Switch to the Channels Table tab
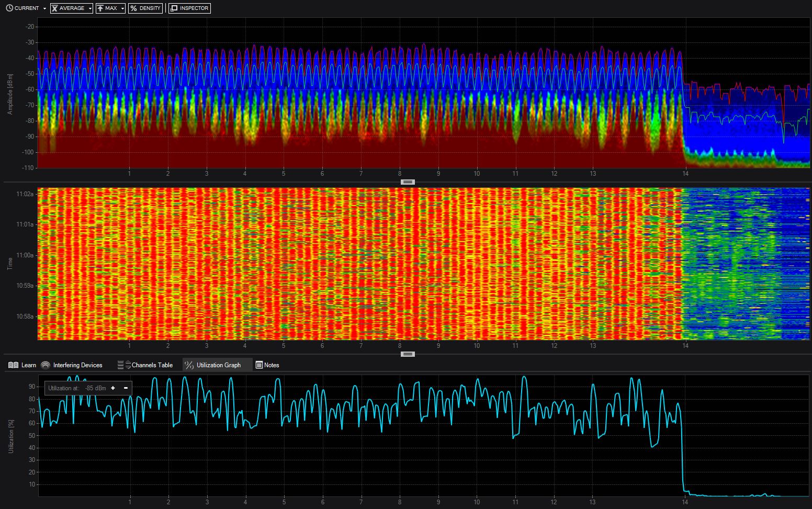The image size is (812, 509). click(152, 365)
